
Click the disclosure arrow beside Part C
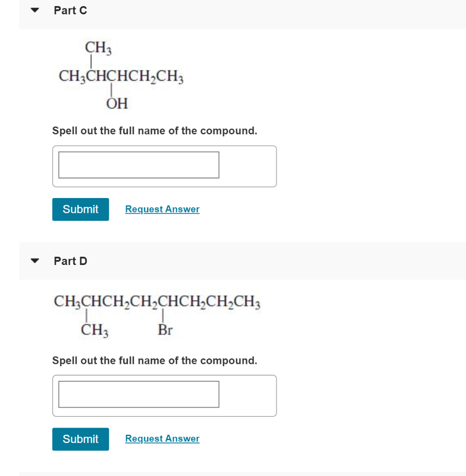tap(35, 10)
